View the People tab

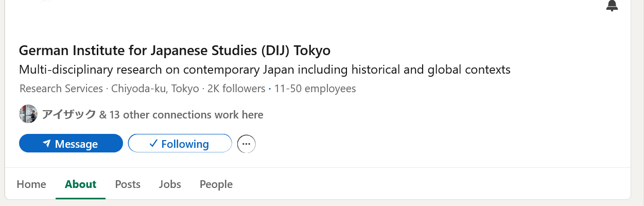(216, 184)
